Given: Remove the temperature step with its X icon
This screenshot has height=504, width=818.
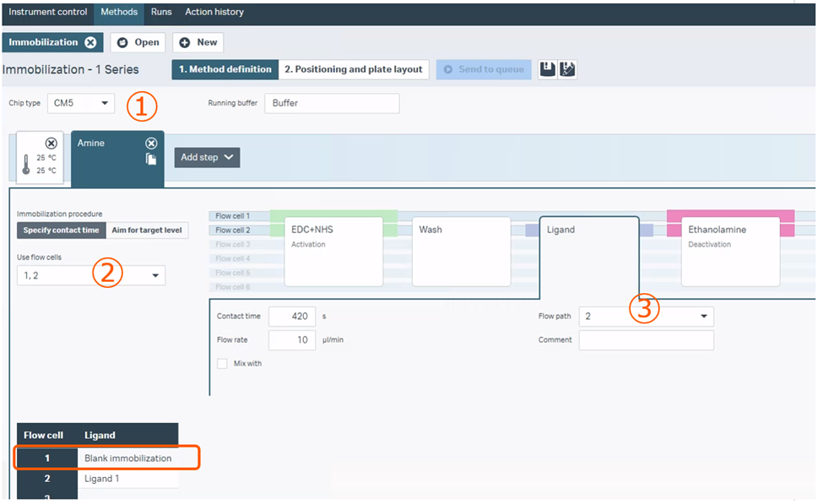Looking at the screenshot, I should [51, 143].
